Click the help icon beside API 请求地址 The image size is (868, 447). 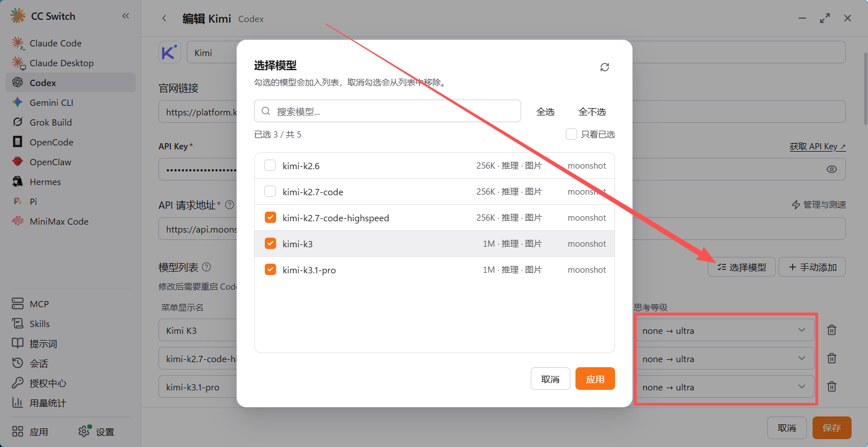tap(230, 205)
